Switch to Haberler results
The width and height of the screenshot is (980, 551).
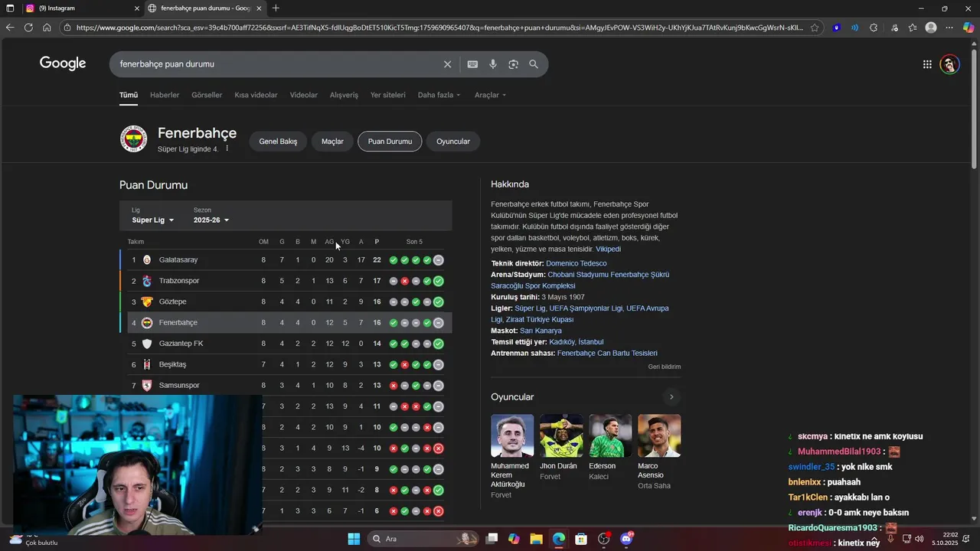[x=165, y=95]
